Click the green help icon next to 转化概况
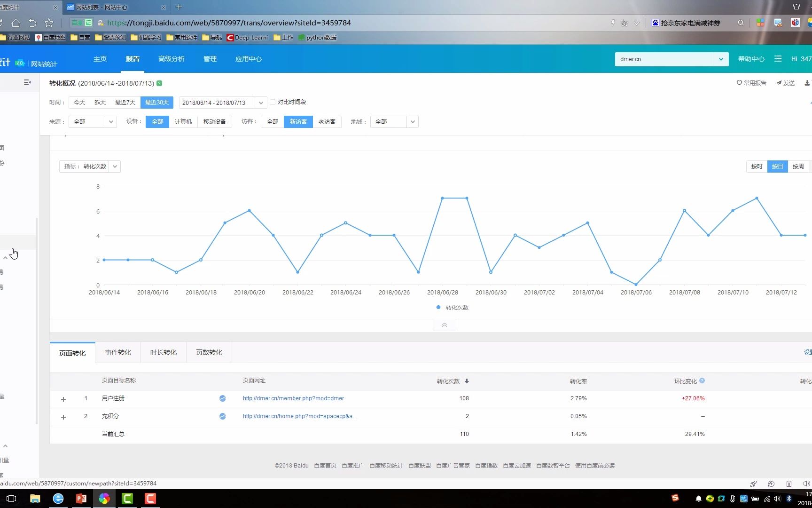Image resolution: width=812 pixels, height=508 pixels. pyautogui.click(x=159, y=83)
